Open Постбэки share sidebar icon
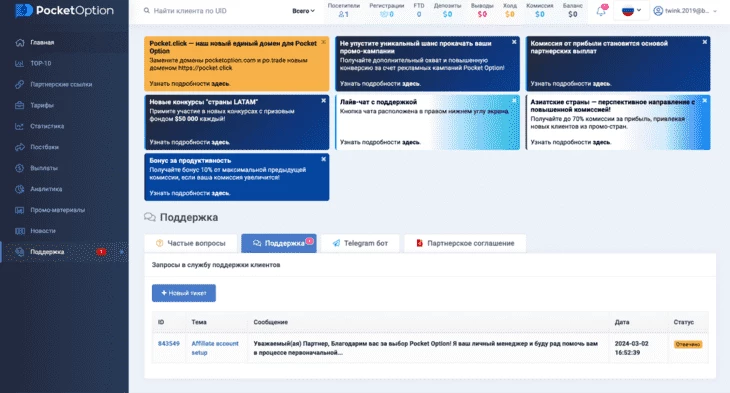730x393 pixels. [x=20, y=147]
